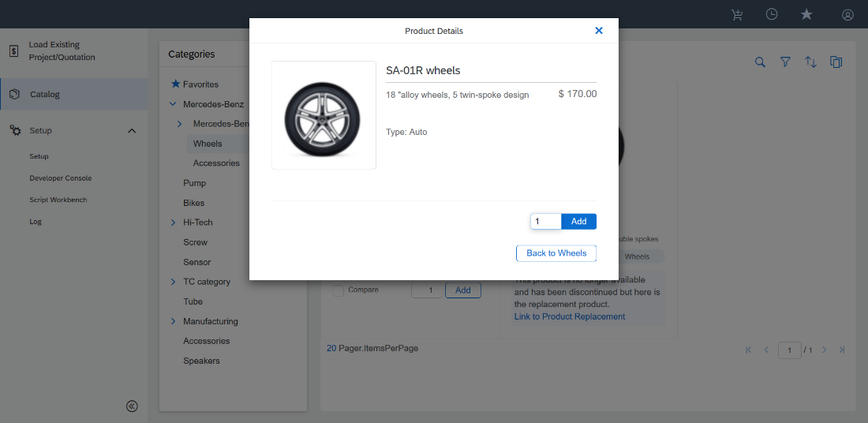Go to first page in pager
868x423 pixels.
pos(748,350)
